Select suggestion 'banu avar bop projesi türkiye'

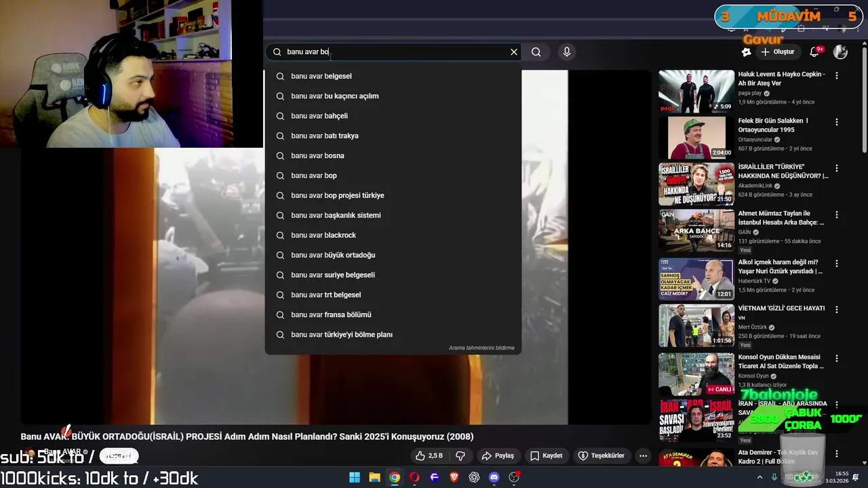click(x=393, y=195)
